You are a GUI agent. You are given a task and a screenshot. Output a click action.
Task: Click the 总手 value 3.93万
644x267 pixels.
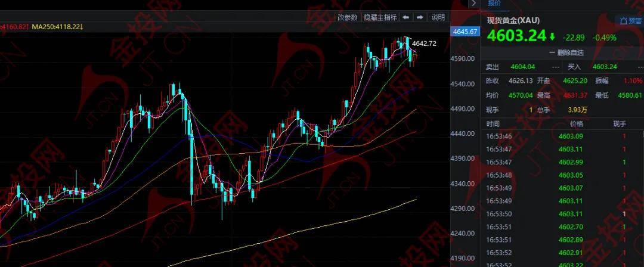[577, 110]
